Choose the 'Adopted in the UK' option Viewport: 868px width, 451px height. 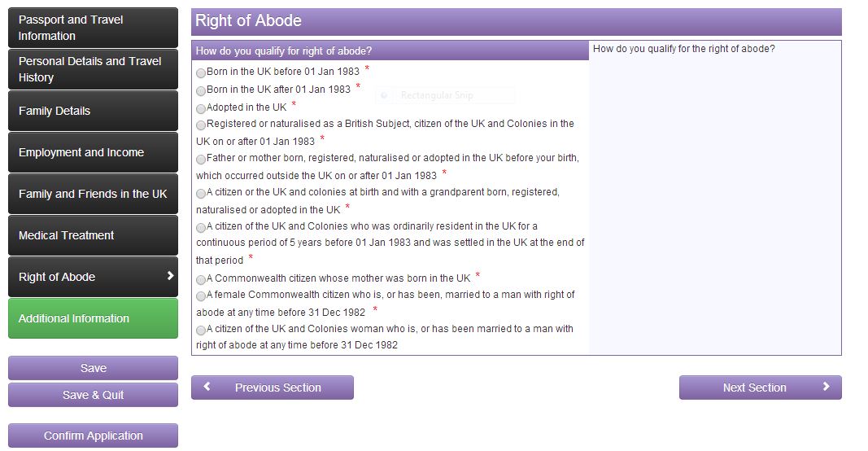(201, 108)
